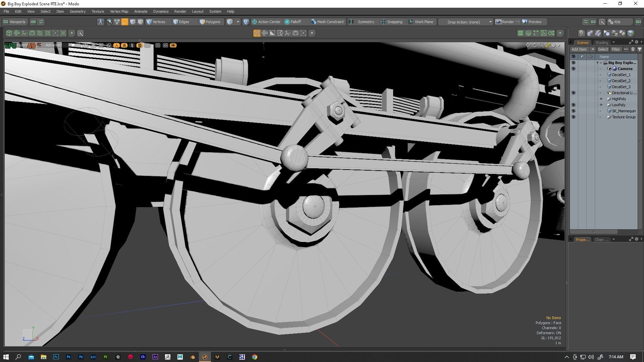Click the funnel filter icon in Scenes panel
The width and height of the screenshot is (644, 362).
(639, 49)
